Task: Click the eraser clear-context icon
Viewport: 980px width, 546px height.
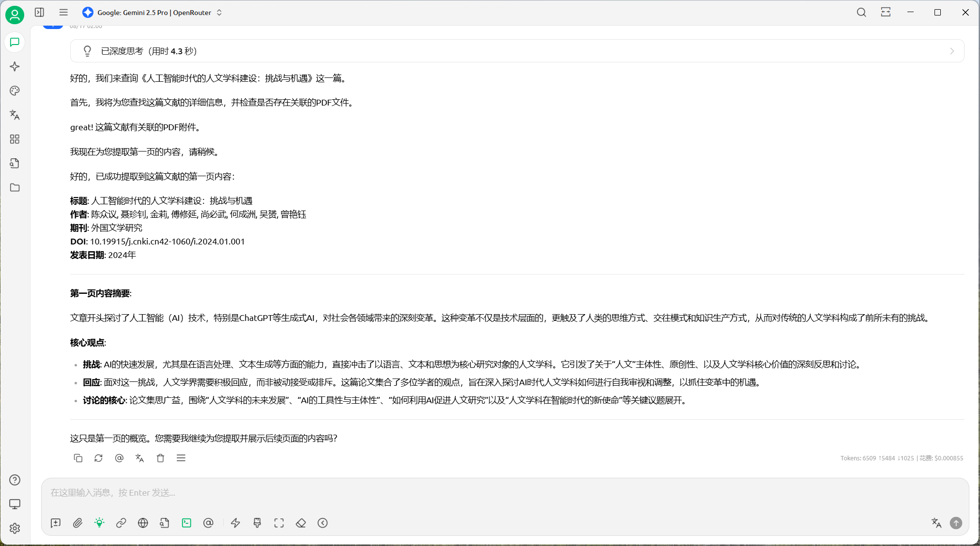Action: click(301, 523)
